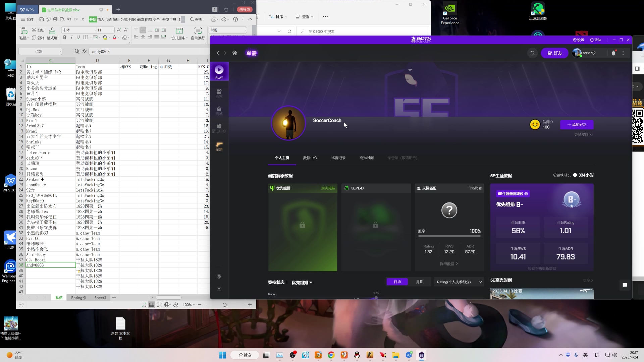Click the Cut (剪切) button
The height and width of the screenshot is (362, 644).
click(38, 30)
